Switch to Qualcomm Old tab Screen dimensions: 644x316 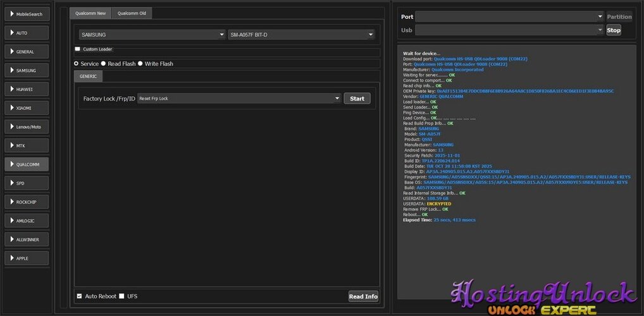[132, 13]
